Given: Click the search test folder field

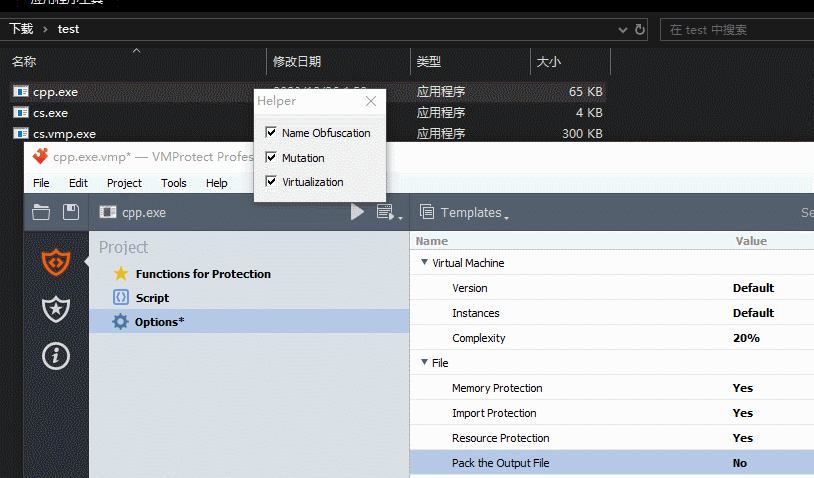Looking at the screenshot, I should (737, 30).
